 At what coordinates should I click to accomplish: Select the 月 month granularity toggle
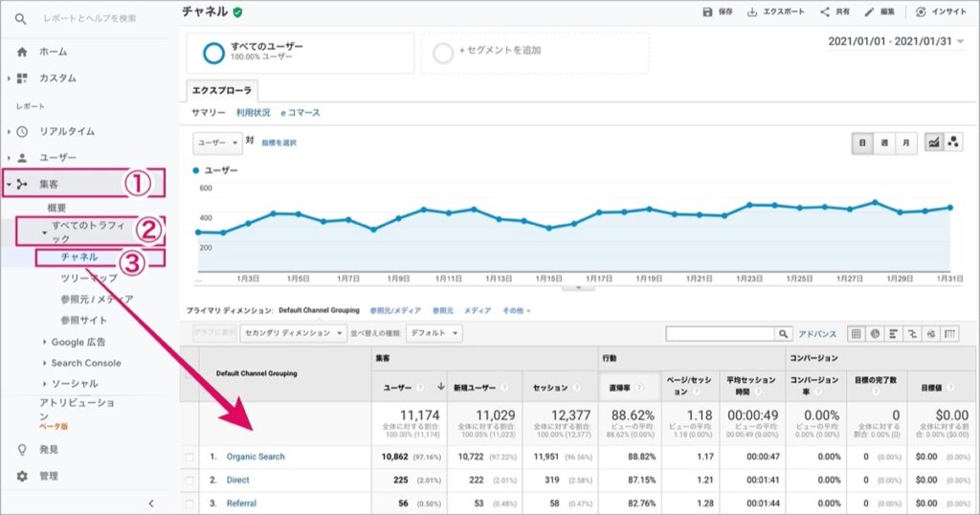(906, 144)
